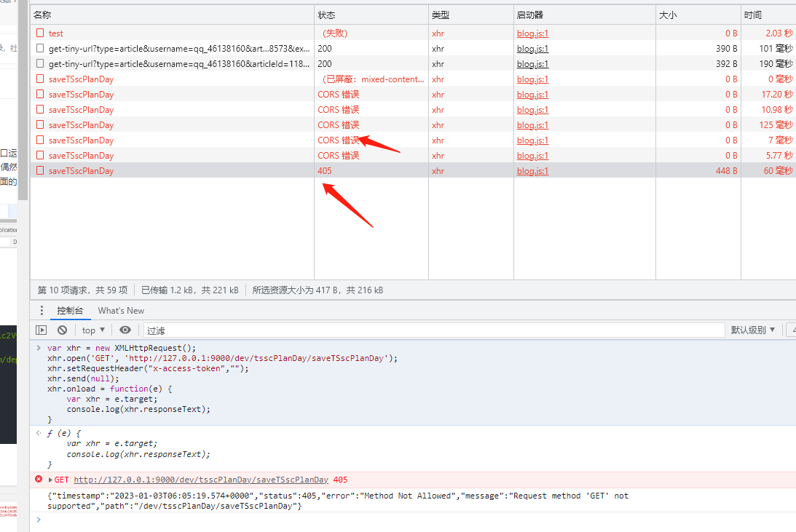Image resolution: width=796 pixels, height=532 pixels.
Task: Select saveTSscPlanDay request taking 10.98 秒
Action: pyautogui.click(x=413, y=109)
